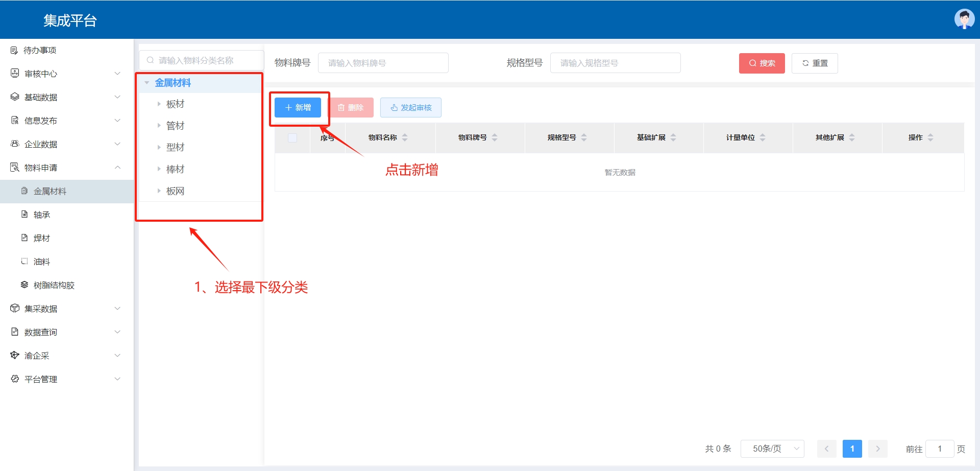
Task: Click the 发起审核 button
Action: tap(410, 107)
